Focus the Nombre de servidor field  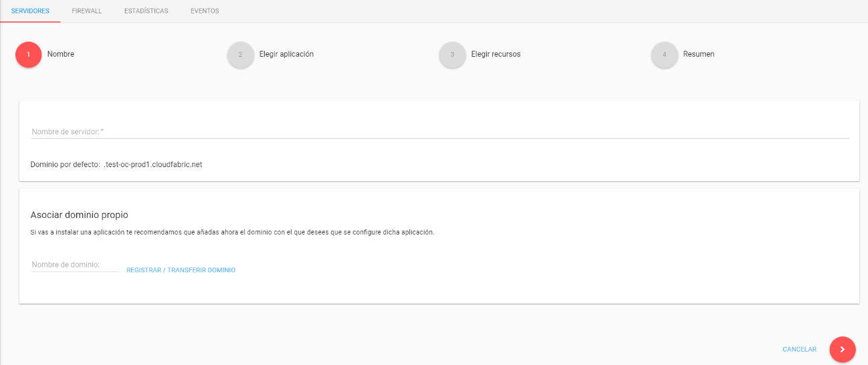click(x=440, y=132)
